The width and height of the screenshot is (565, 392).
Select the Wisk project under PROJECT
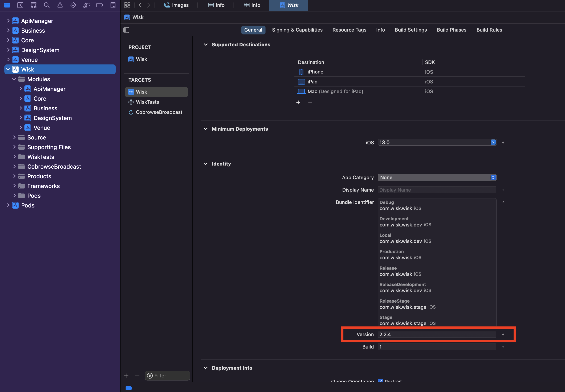[156, 59]
